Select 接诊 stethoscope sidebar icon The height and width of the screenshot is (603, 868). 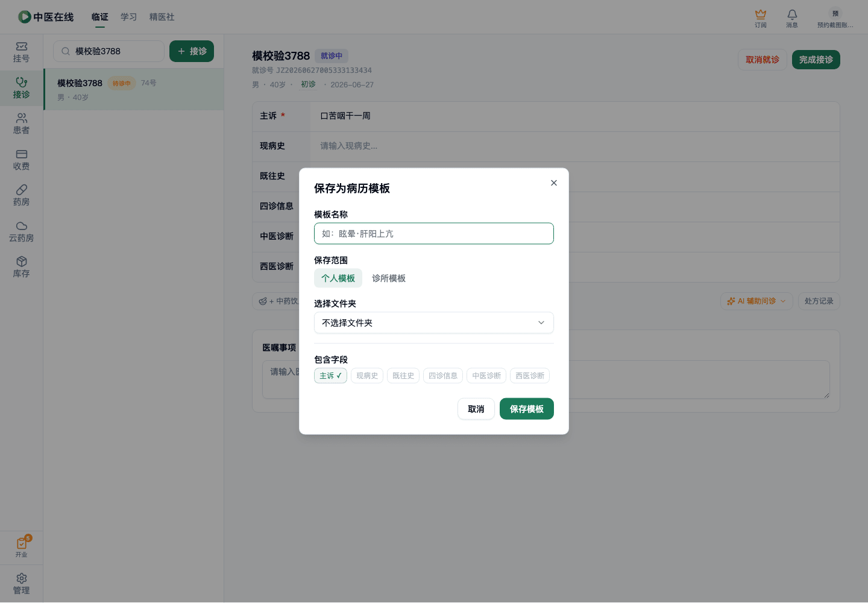pos(22,82)
